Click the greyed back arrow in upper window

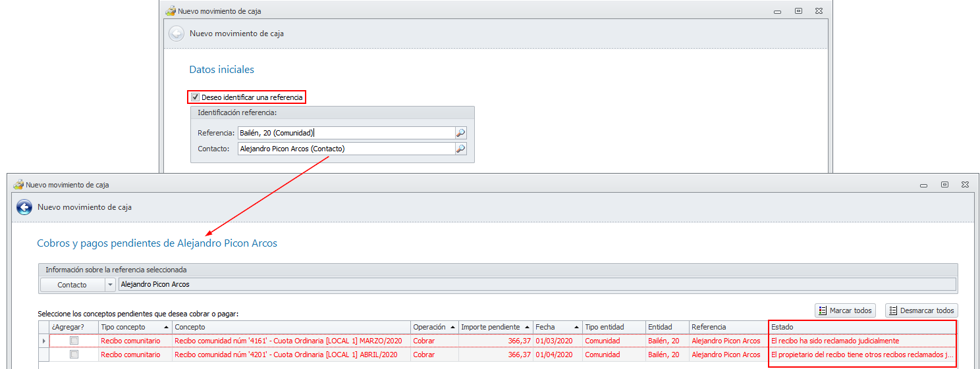[176, 34]
